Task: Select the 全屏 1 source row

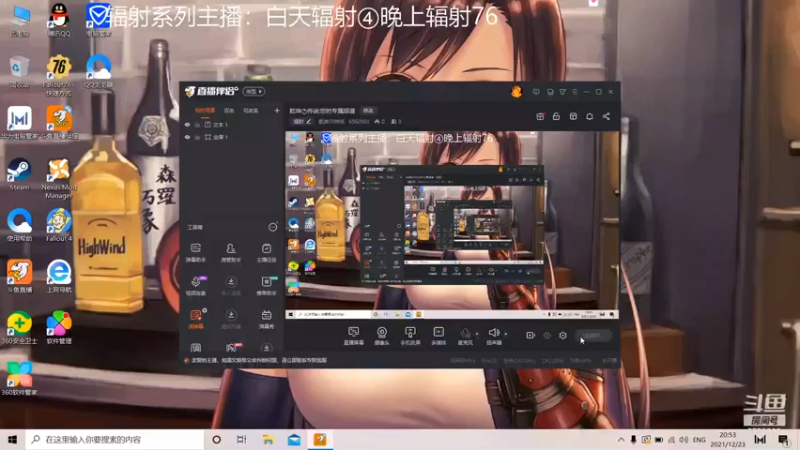Action: click(232, 137)
